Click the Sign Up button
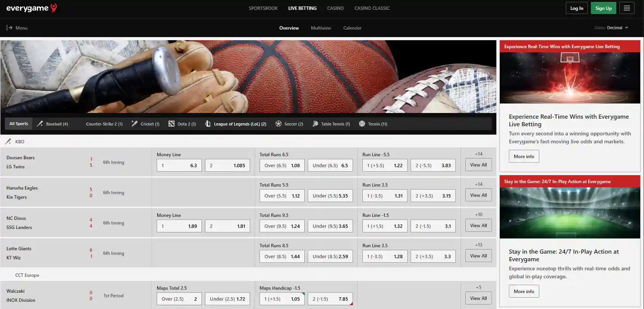Image resolution: width=644 pixels, height=309 pixels. click(x=603, y=8)
